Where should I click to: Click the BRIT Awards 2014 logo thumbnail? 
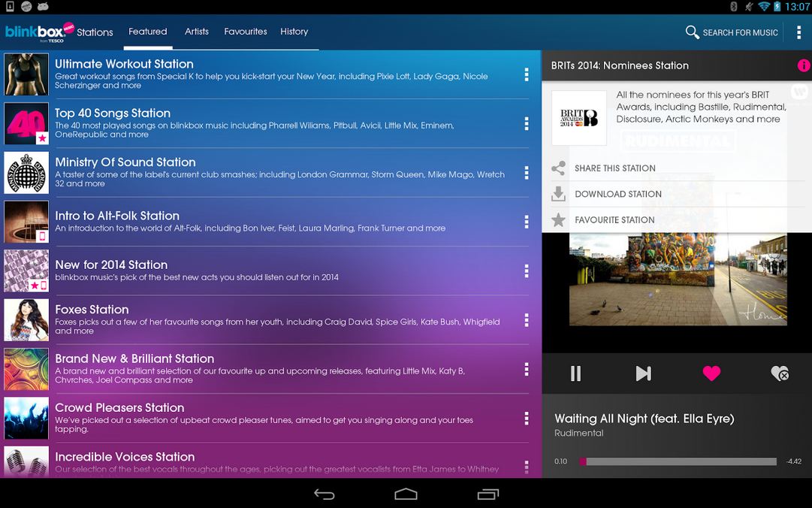click(579, 118)
